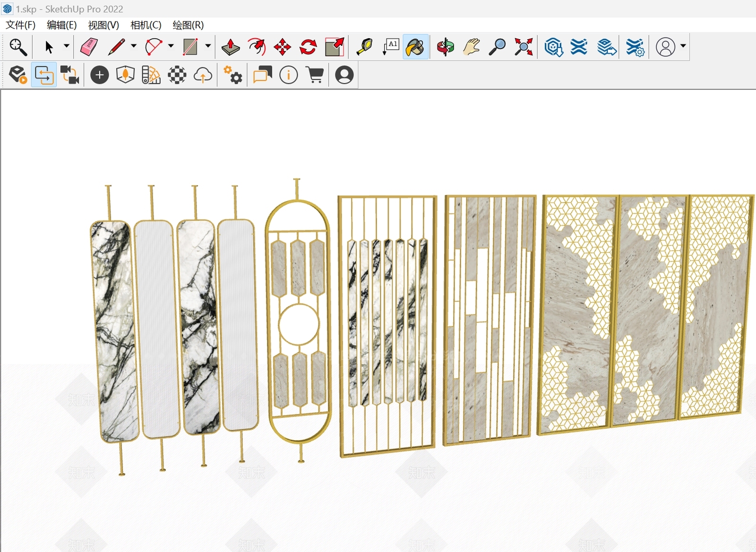Select the Arc tool
This screenshot has height=552, width=756.
[153, 47]
